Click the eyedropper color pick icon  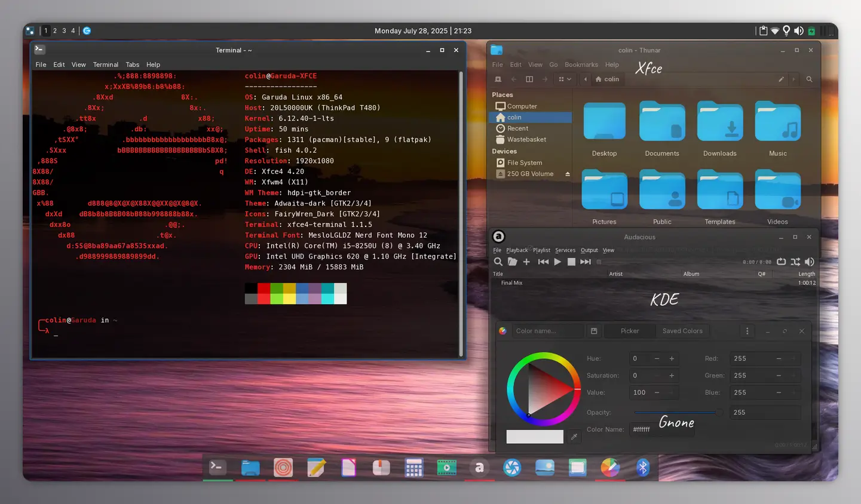coord(574,437)
